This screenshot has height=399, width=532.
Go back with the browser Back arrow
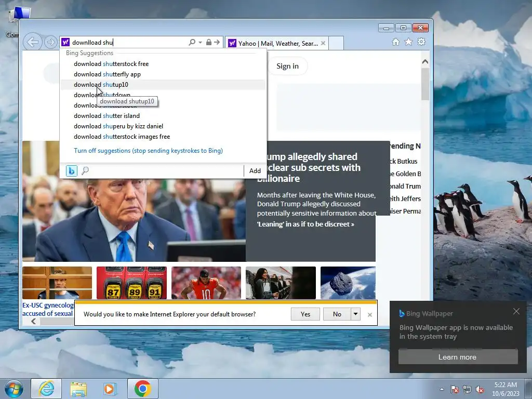point(33,42)
